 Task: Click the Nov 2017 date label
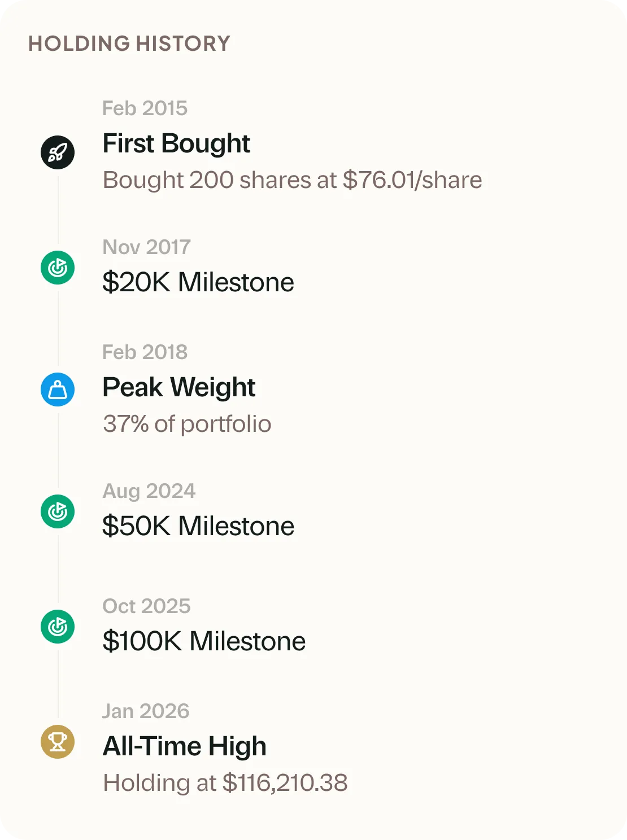pyautogui.click(x=146, y=247)
